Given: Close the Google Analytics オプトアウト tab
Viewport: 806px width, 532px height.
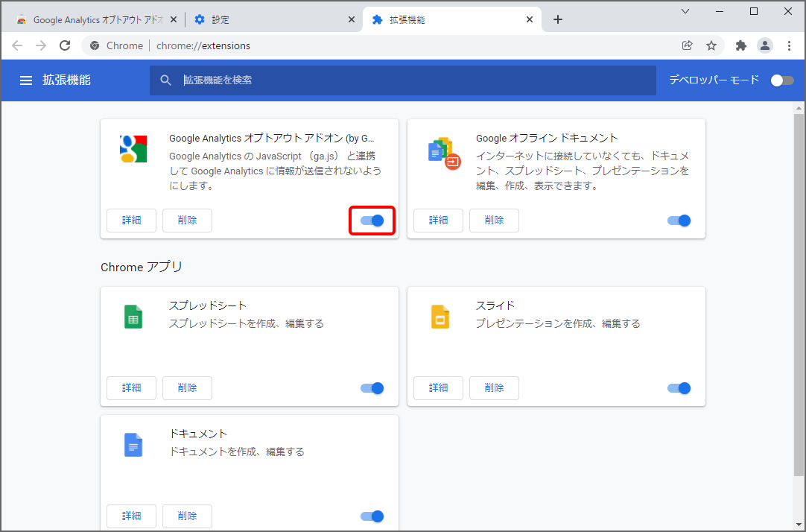Looking at the screenshot, I should pyautogui.click(x=174, y=19).
